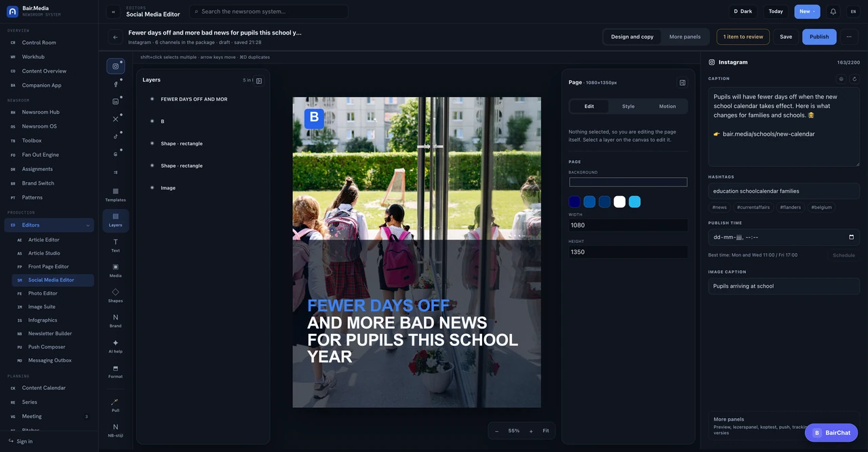Select the X (Twitter) channel icon
The height and width of the screenshot is (452, 868).
point(115,119)
